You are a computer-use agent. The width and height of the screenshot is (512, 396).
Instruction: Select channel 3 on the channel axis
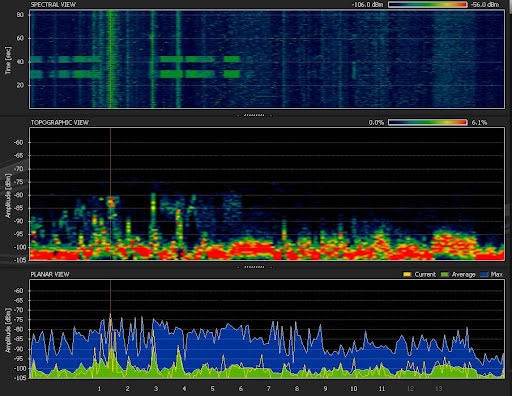click(156, 388)
